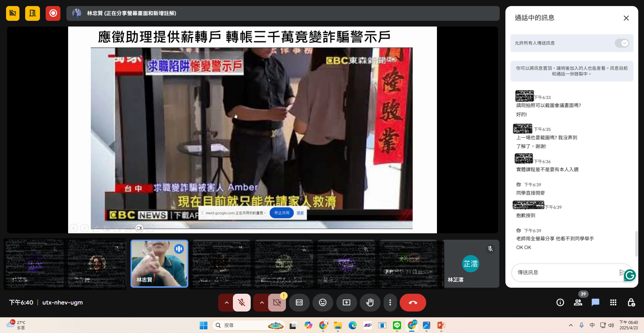Click the raise hand icon
The image size is (644, 333).
tap(370, 302)
